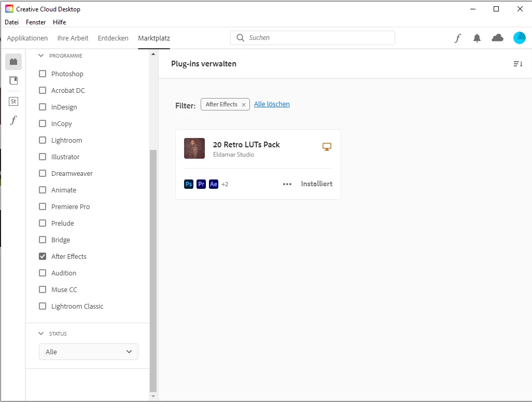Click the Premiere Pro badge on LUTs card

[201, 184]
